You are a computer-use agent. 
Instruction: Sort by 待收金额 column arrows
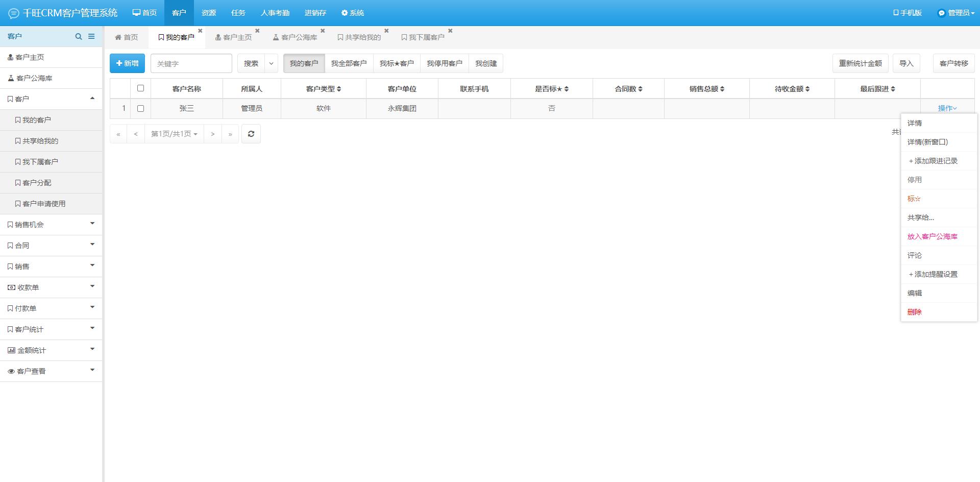coord(807,89)
